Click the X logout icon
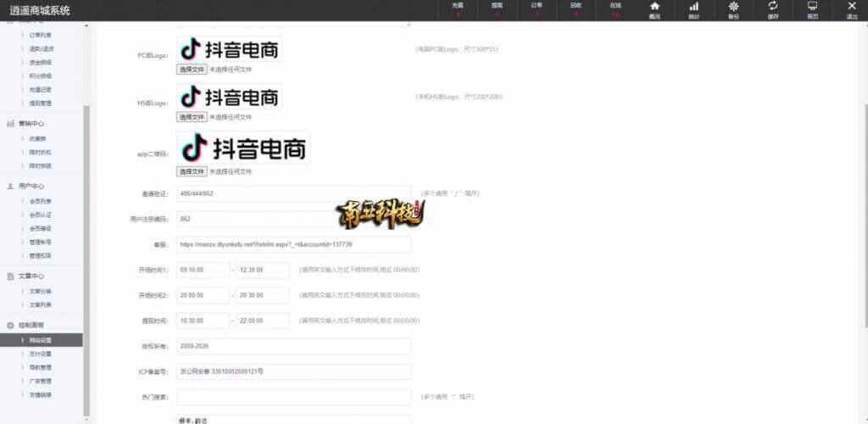The image size is (868, 424). click(x=852, y=7)
